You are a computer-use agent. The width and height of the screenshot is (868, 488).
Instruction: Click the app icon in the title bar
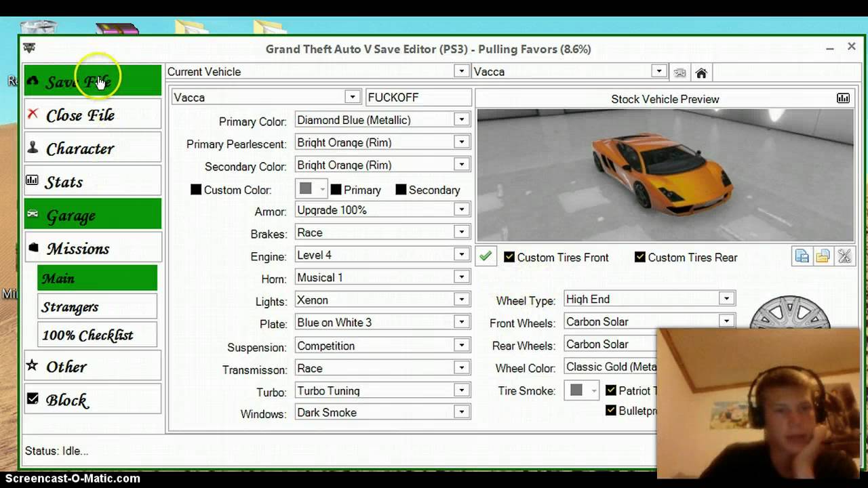click(x=29, y=48)
